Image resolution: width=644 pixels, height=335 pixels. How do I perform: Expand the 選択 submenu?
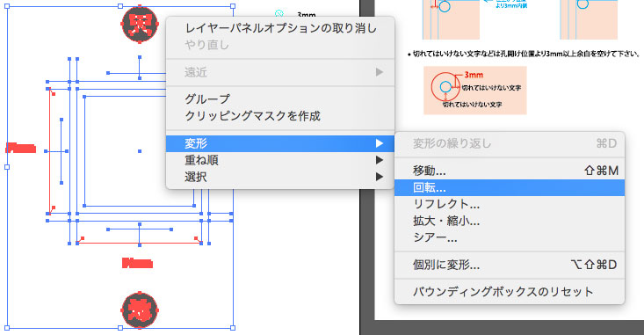pos(280,177)
